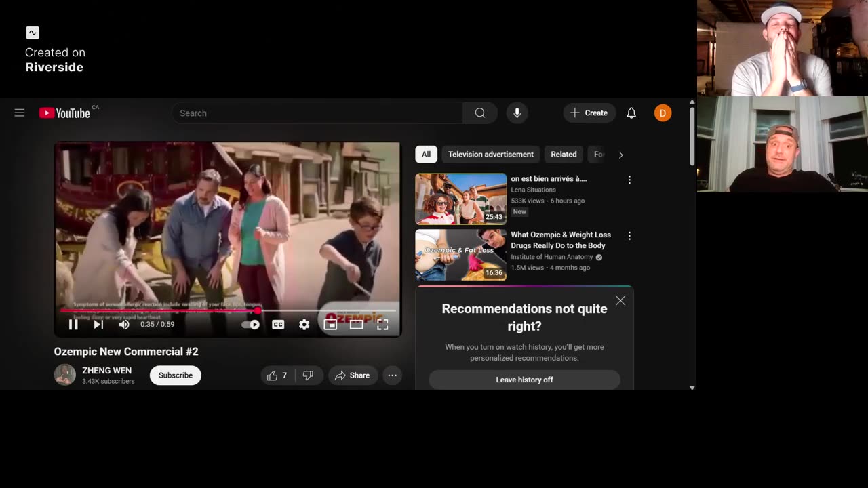Click the page scrollbar up arrow
868x488 pixels.
point(692,102)
